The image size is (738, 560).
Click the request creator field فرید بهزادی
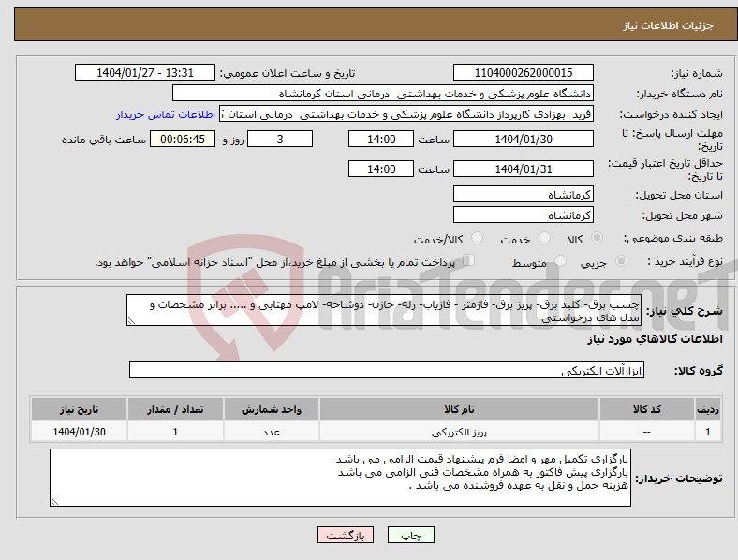click(406, 114)
